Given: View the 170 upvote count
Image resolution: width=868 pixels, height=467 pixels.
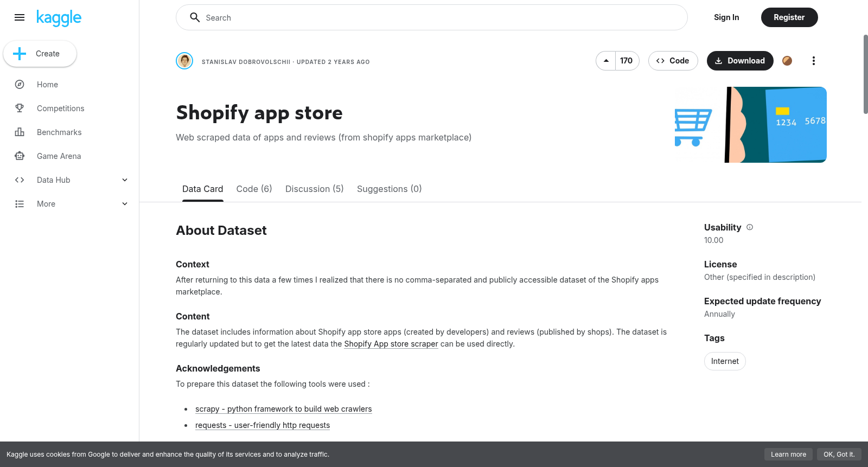Looking at the screenshot, I should 627,61.
